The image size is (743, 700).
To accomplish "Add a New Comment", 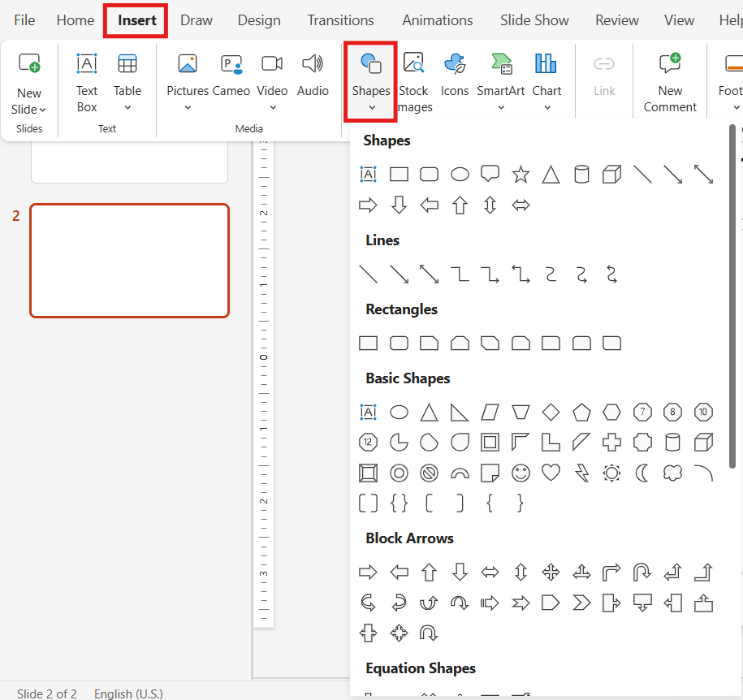I will pos(670,83).
